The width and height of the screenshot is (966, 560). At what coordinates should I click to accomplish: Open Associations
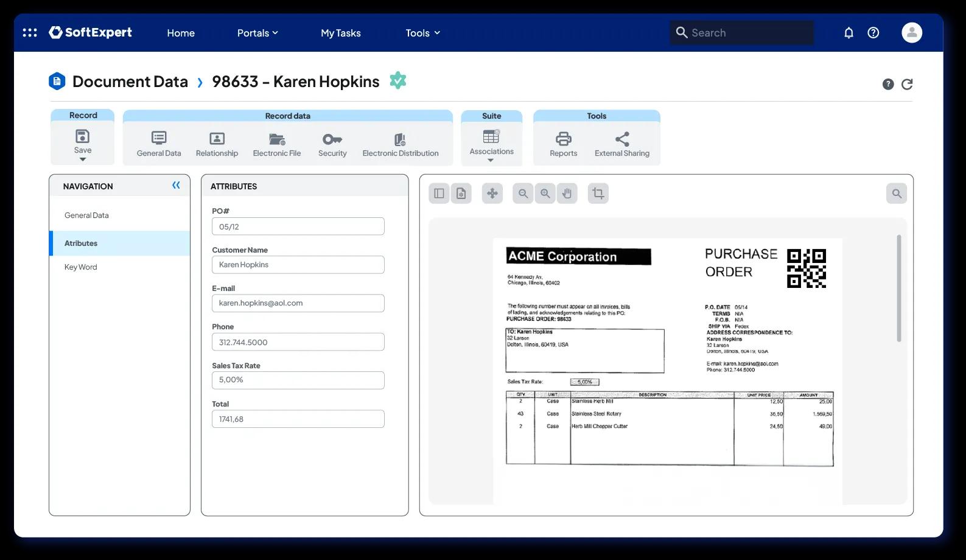[491, 142]
